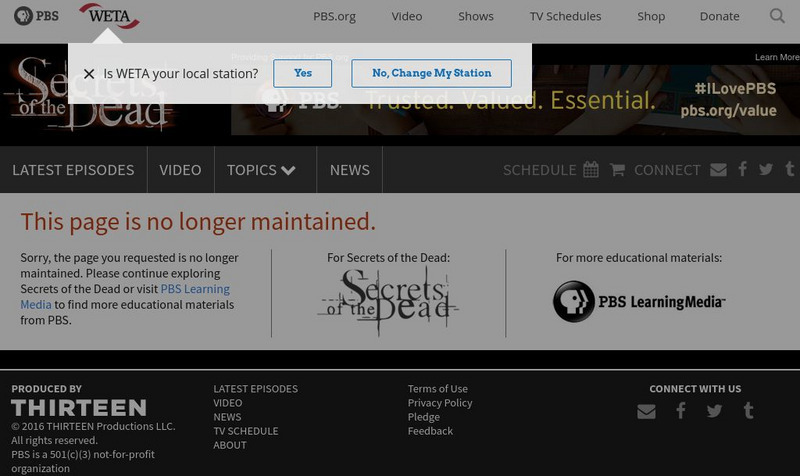Image resolution: width=800 pixels, height=476 pixels.
Task: Click the Tumblr icon in the show menu
Action: tap(789, 169)
